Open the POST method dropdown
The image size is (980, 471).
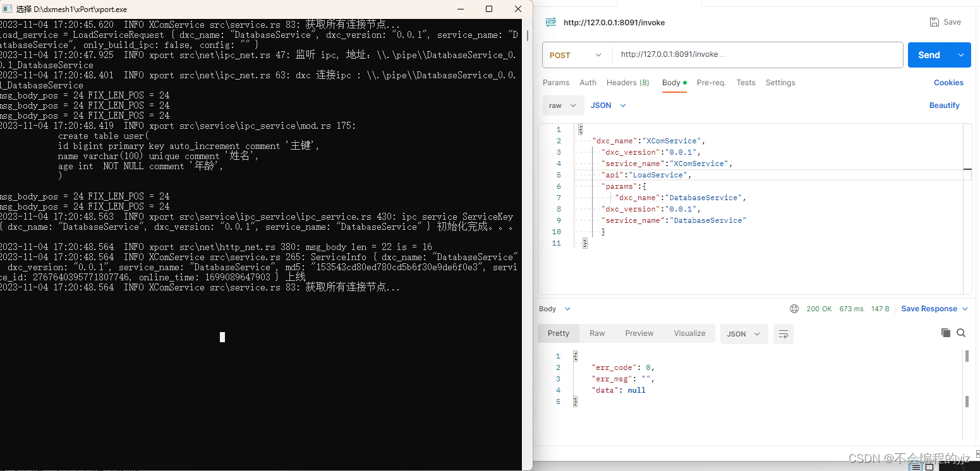click(x=577, y=55)
